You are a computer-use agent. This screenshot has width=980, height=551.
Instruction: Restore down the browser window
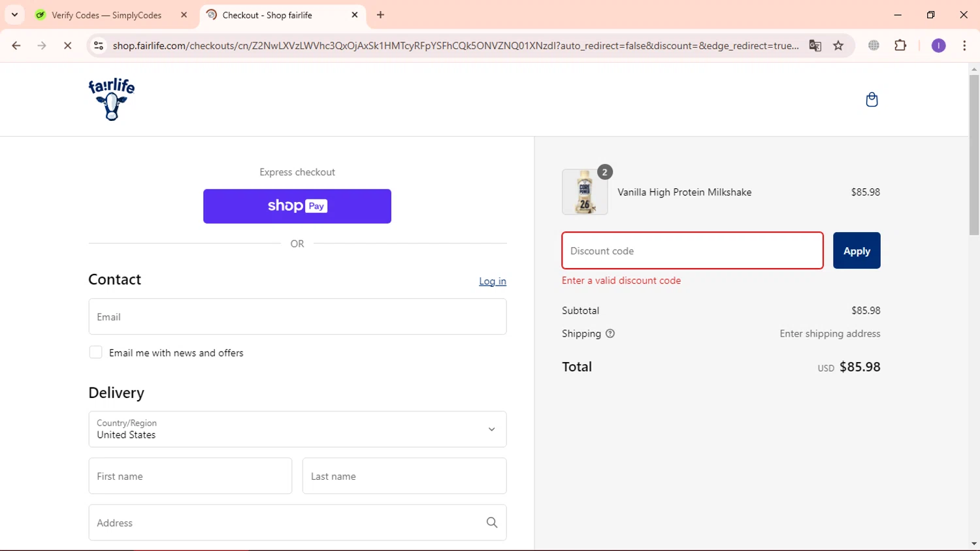coord(930,15)
